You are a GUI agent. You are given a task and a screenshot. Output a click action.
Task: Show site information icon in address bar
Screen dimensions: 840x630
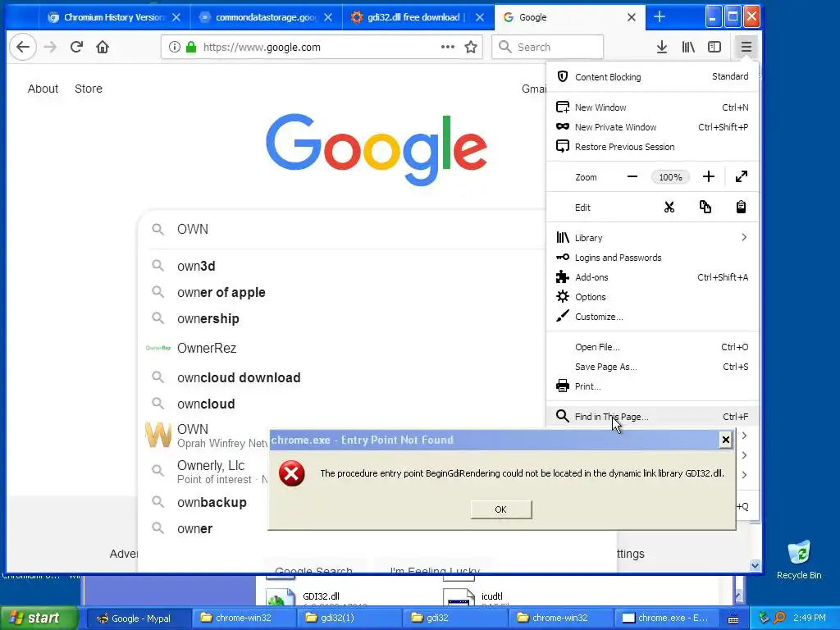[175, 47]
